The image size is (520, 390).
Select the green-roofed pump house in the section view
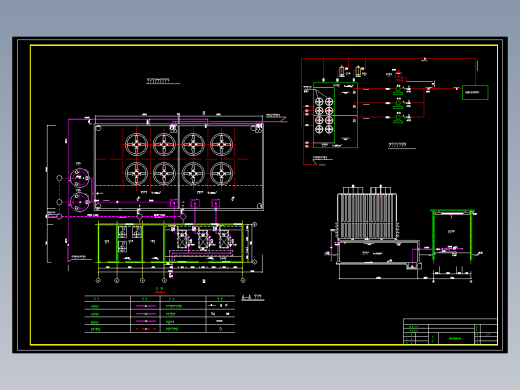pos(452,235)
